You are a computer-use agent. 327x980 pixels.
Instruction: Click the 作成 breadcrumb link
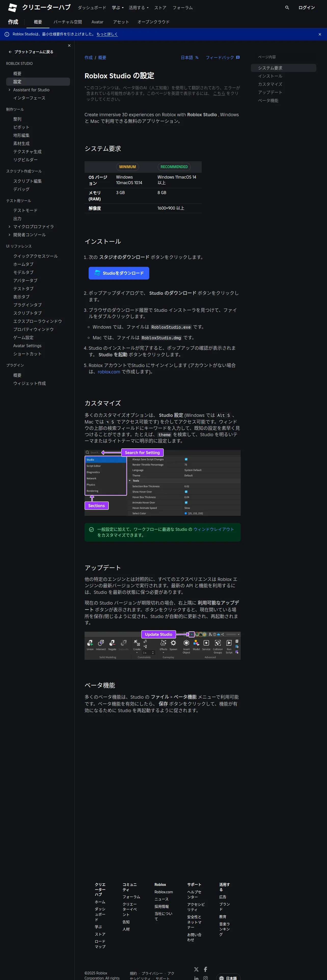88,58
